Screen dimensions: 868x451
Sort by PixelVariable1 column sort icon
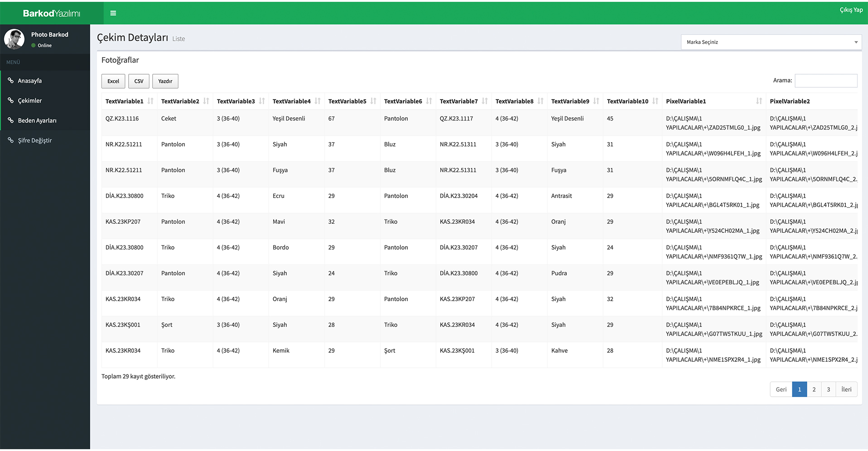click(x=759, y=101)
